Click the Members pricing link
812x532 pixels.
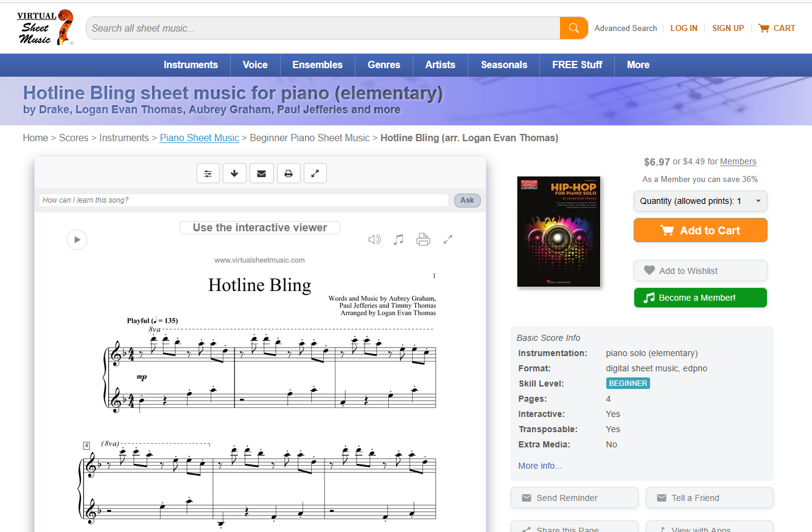[738, 161]
